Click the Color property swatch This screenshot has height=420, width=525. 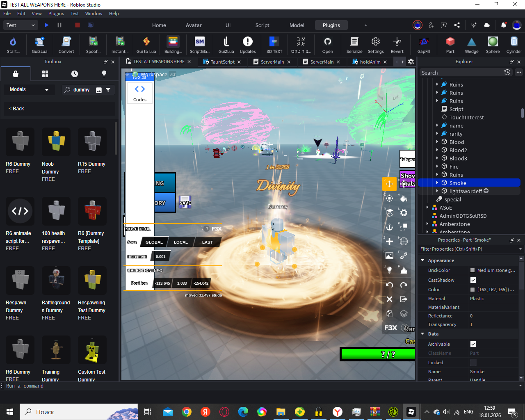[x=472, y=290]
